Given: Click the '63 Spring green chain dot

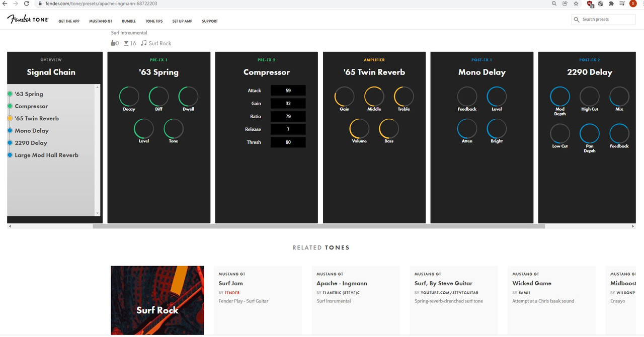Looking at the screenshot, I should coord(10,94).
